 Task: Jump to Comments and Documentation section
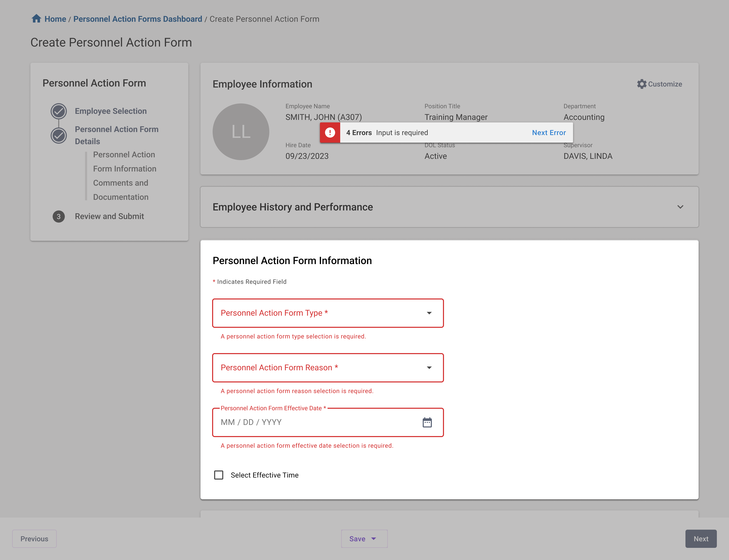[121, 190]
